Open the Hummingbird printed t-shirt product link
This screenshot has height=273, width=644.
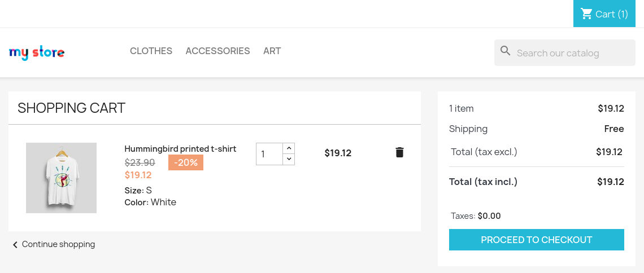click(180, 148)
